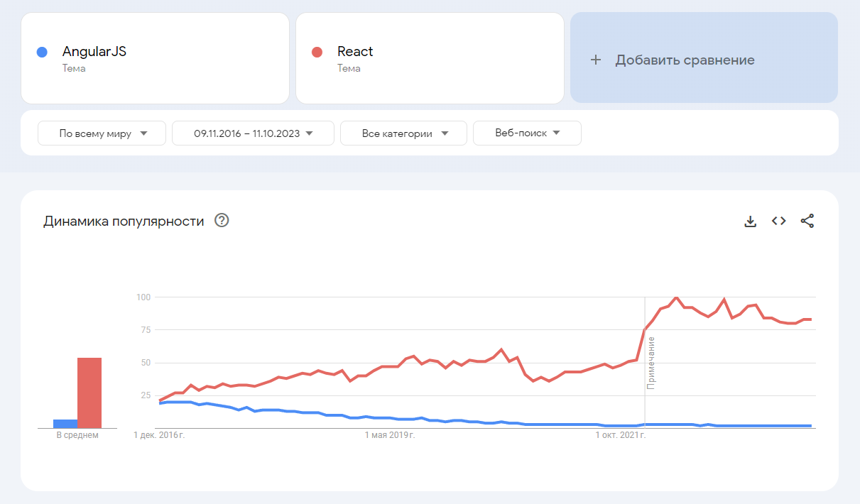Share the popularity dynamics chart
860x504 pixels.
[x=807, y=221]
